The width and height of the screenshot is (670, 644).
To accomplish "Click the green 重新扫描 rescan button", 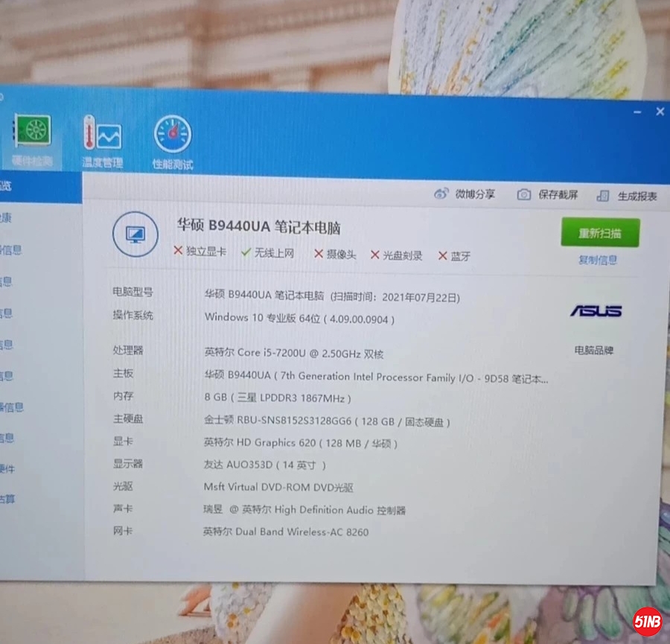I will pyautogui.click(x=600, y=232).
